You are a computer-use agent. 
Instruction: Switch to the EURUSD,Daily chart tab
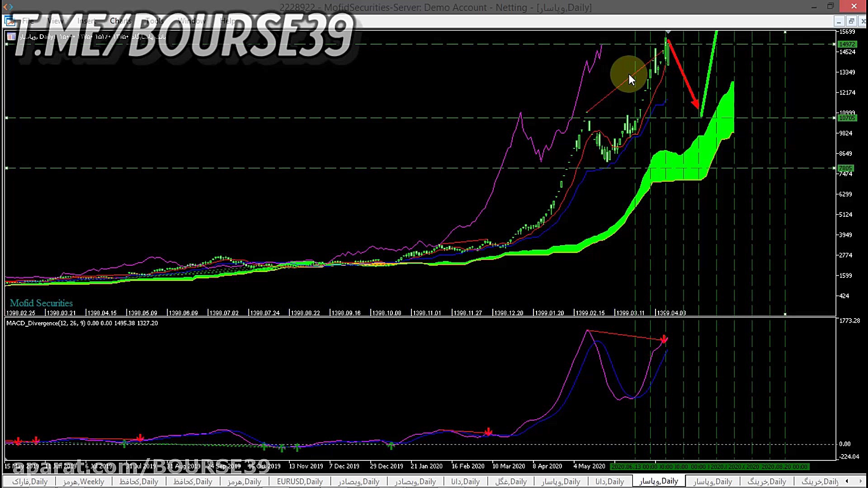[299, 481]
